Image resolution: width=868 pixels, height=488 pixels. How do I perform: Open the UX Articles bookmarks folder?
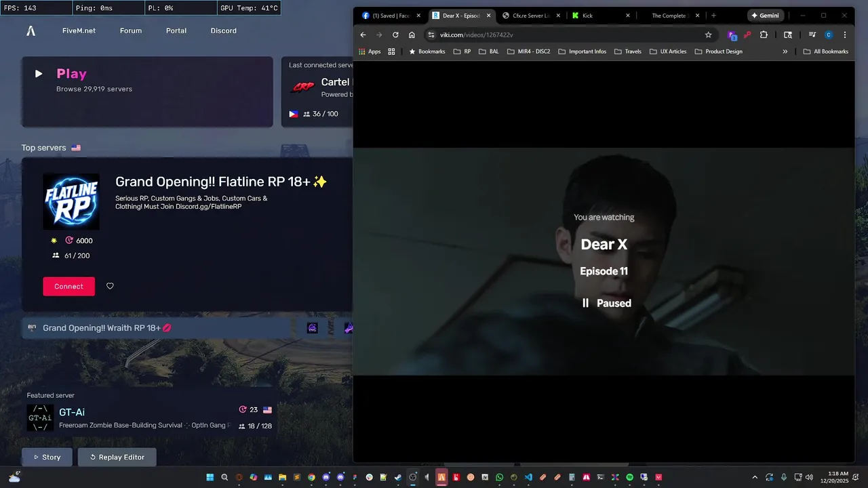click(x=668, y=52)
